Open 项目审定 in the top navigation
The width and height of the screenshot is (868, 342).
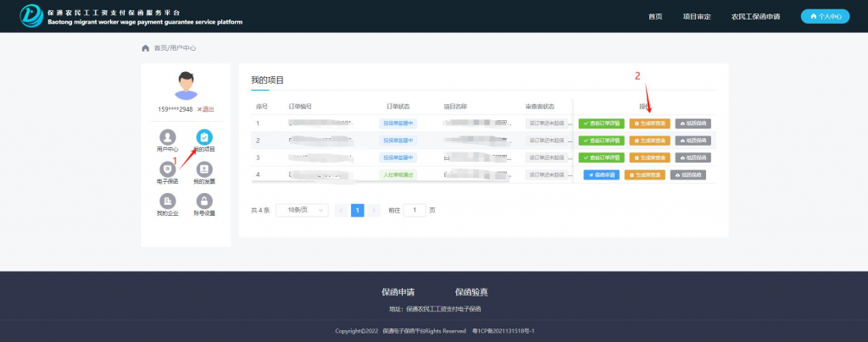click(x=697, y=17)
